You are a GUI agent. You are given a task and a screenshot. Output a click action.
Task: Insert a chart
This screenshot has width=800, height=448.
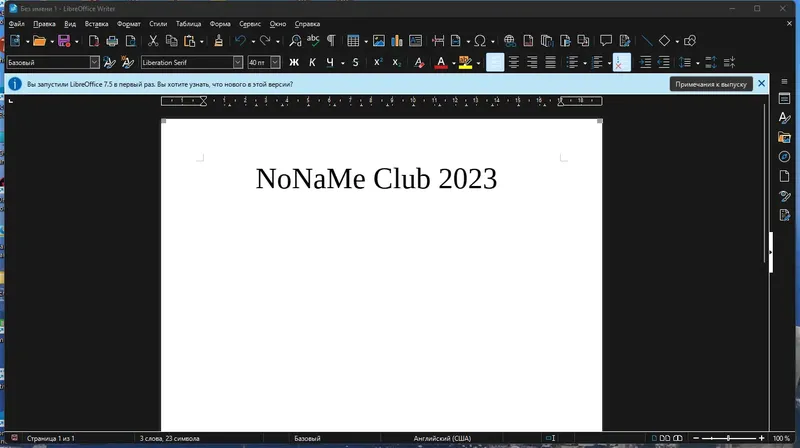(x=396, y=41)
